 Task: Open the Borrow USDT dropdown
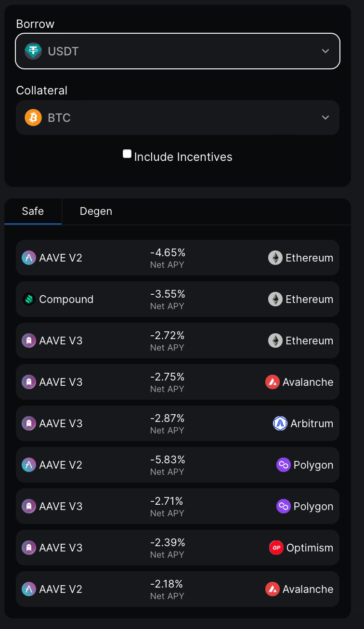177,51
